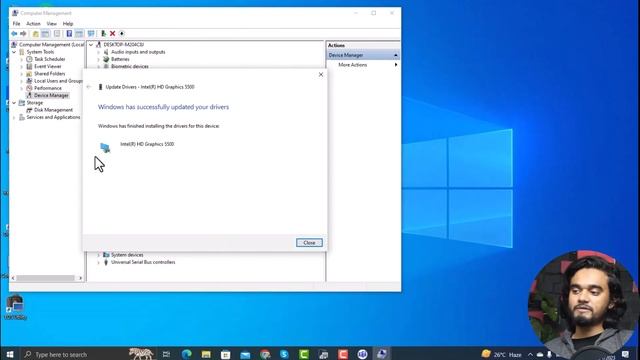Viewport: 640px width, 360px height.
Task: Expand the Batteries device category
Action: pyautogui.click(x=98, y=60)
